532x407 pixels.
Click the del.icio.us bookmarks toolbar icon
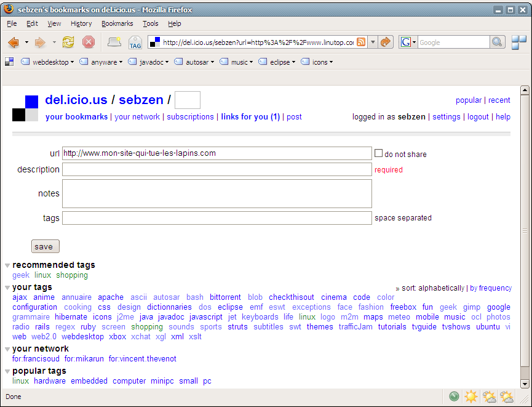[114, 42]
